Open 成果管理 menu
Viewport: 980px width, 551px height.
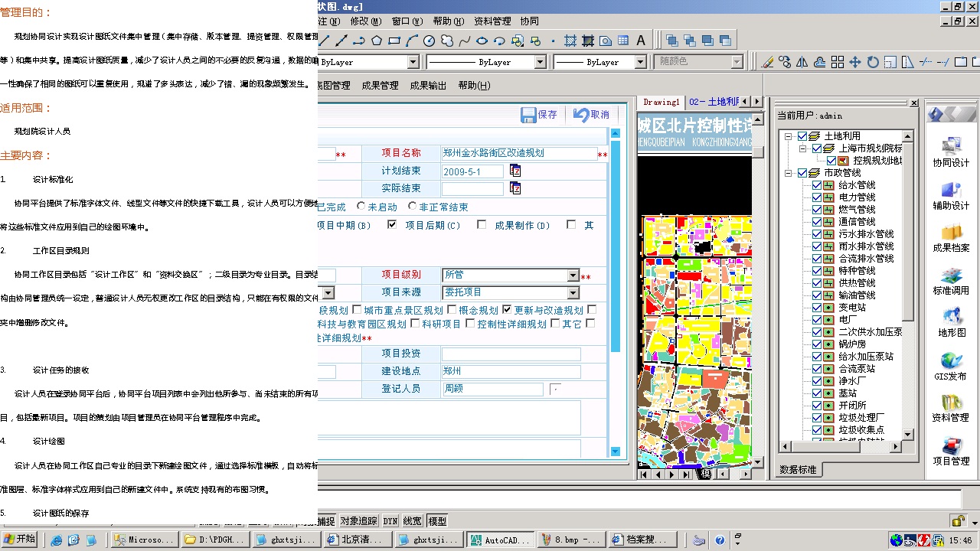point(380,86)
